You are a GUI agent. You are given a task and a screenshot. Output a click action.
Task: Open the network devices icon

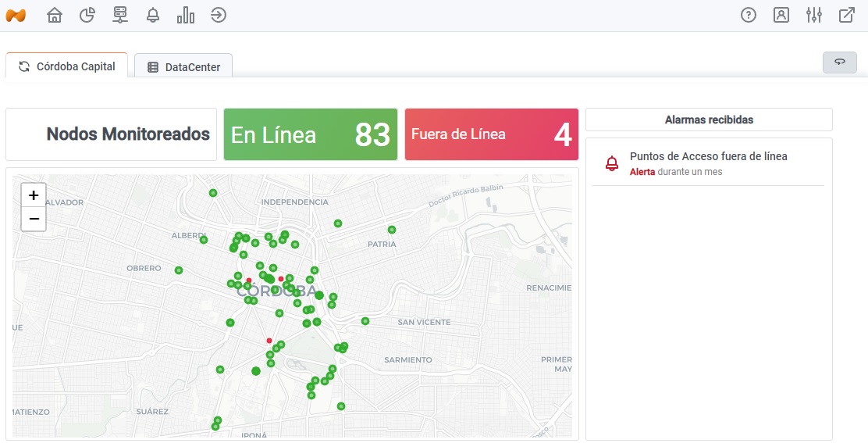tap(119, 15)
